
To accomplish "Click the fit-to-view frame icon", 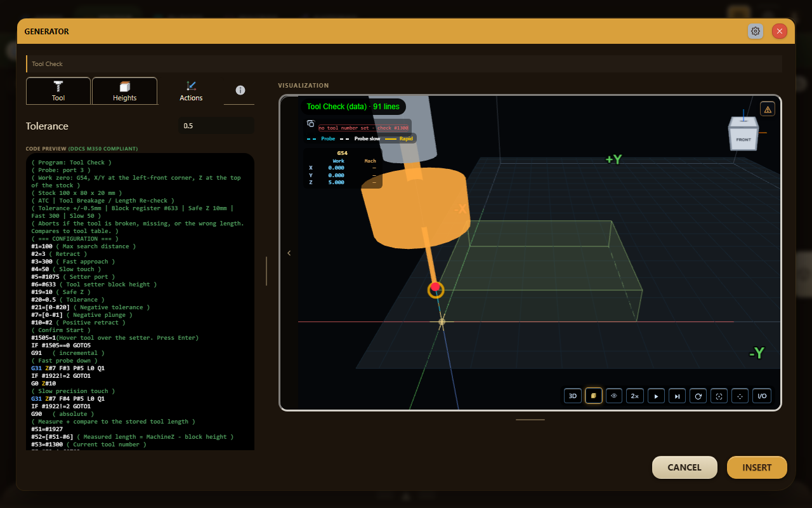I will coord(719,396).
